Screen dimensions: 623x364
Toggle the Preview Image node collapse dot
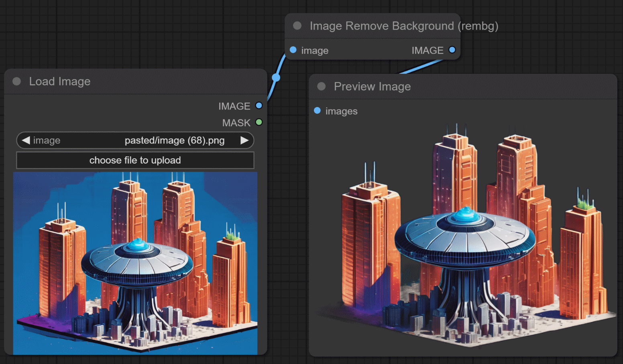point(322,87)
